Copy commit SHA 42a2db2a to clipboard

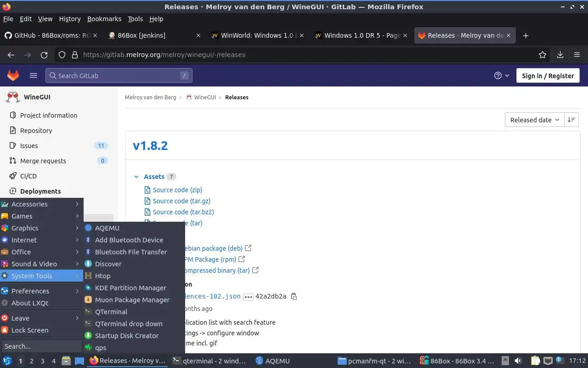pyautogui.click(x=294, y=296)
